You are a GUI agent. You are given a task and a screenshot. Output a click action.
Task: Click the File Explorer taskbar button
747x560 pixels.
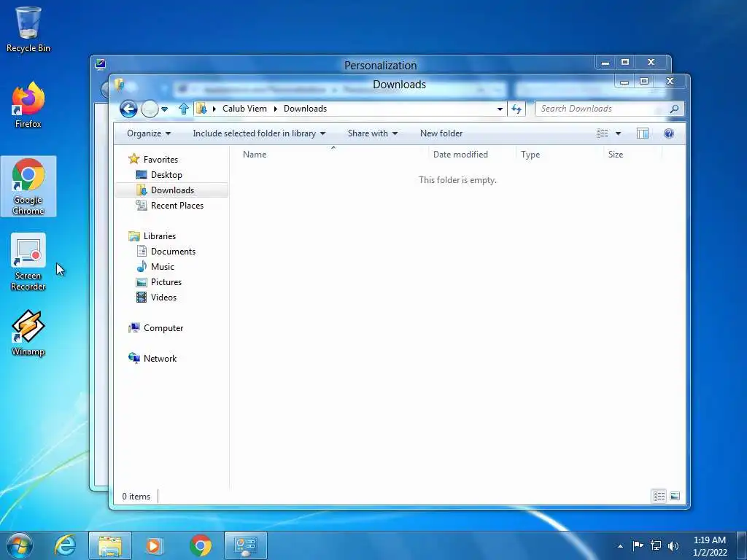pos(109,545)
